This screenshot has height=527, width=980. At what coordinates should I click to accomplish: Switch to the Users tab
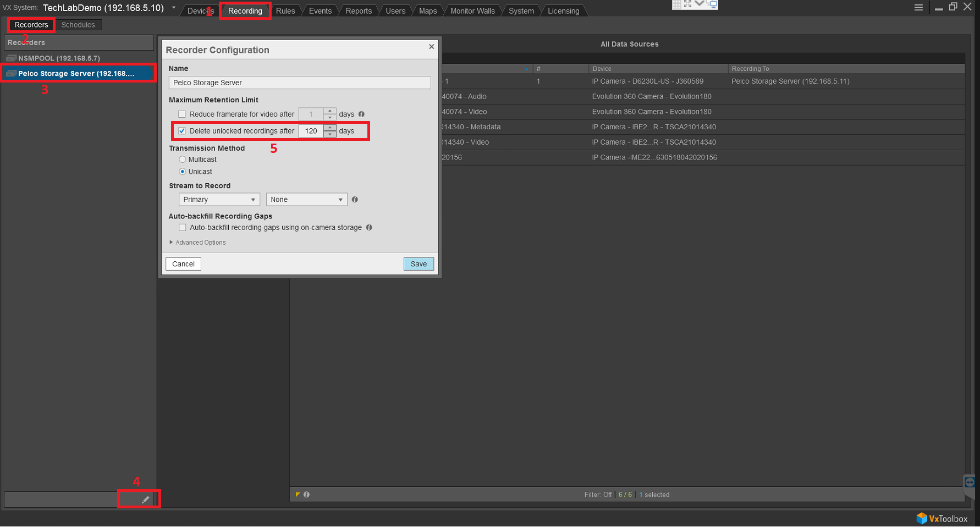click(395, 11)
